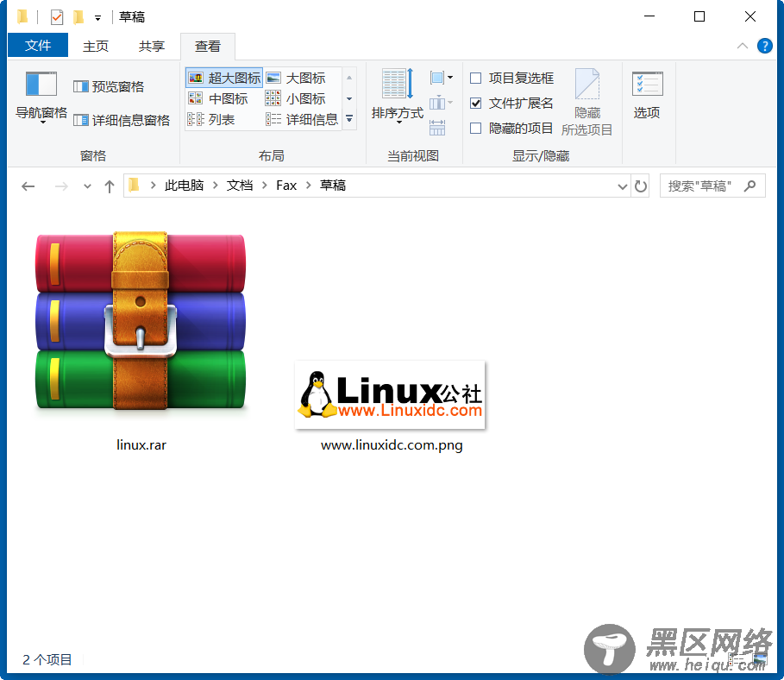Viewport: 784px width, 680px height.
Task: Go forward with the right arrow
Action: point(61,186)
